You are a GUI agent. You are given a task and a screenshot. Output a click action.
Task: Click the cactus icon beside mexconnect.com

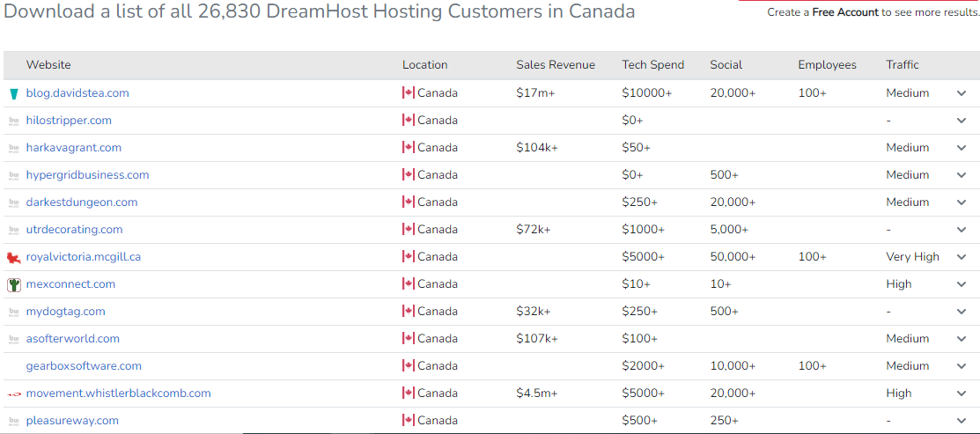(x=14, y=284)
